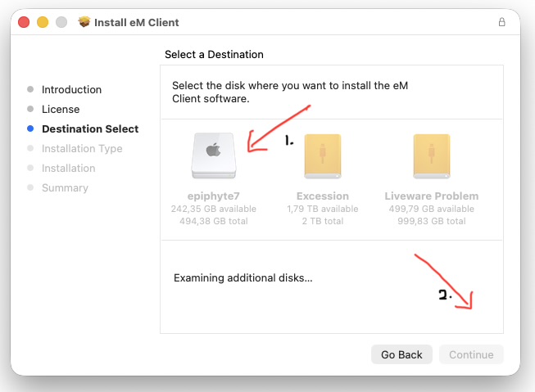Screen dimensions: 535x392
Task: Click the Liveware Problem disk name label
Action: pyautogui.click(x=431, y=196)
